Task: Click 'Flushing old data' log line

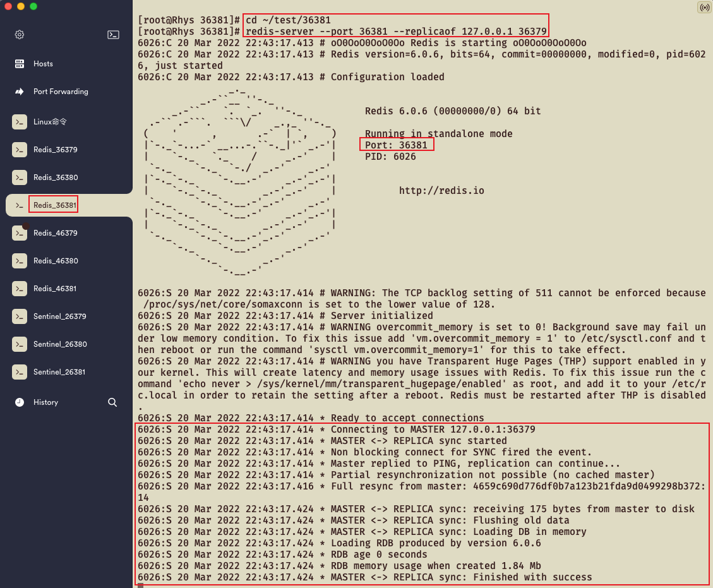Action: coord(353,520)
